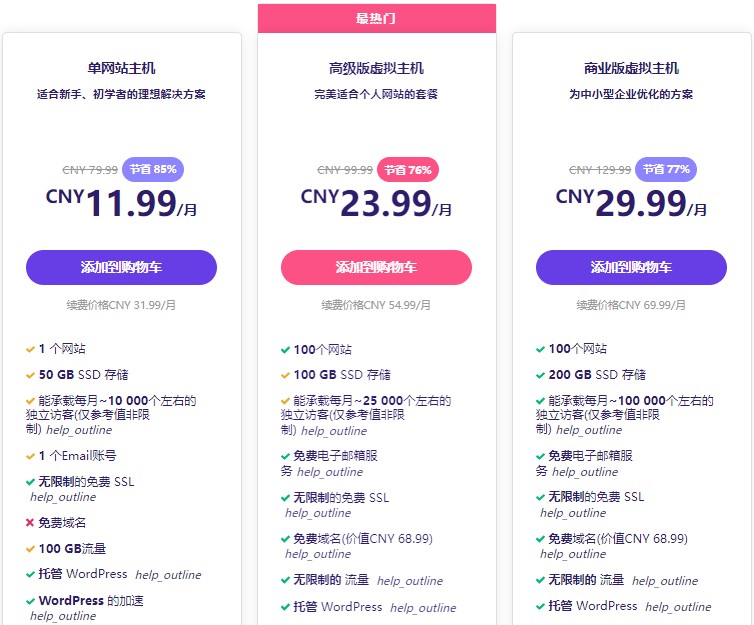
Task: Add 高级版虚拟主机 plan to cart with pink button
Action: 376,268
